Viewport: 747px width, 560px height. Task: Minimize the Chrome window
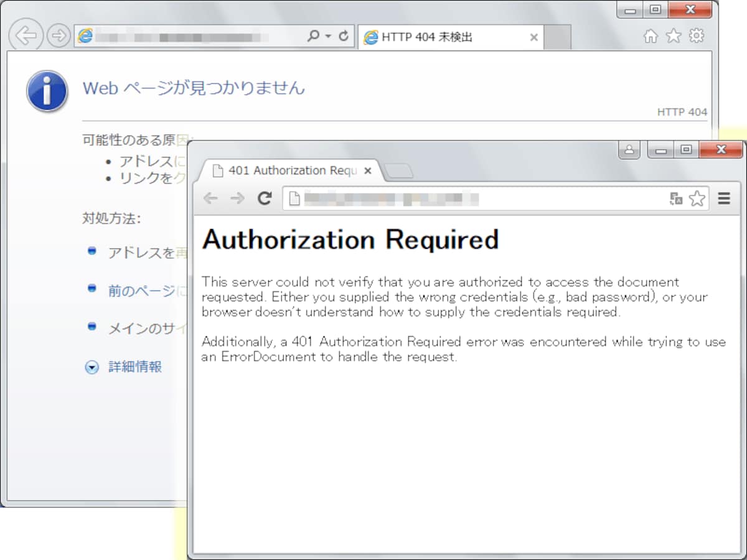(x=660, y=150)
